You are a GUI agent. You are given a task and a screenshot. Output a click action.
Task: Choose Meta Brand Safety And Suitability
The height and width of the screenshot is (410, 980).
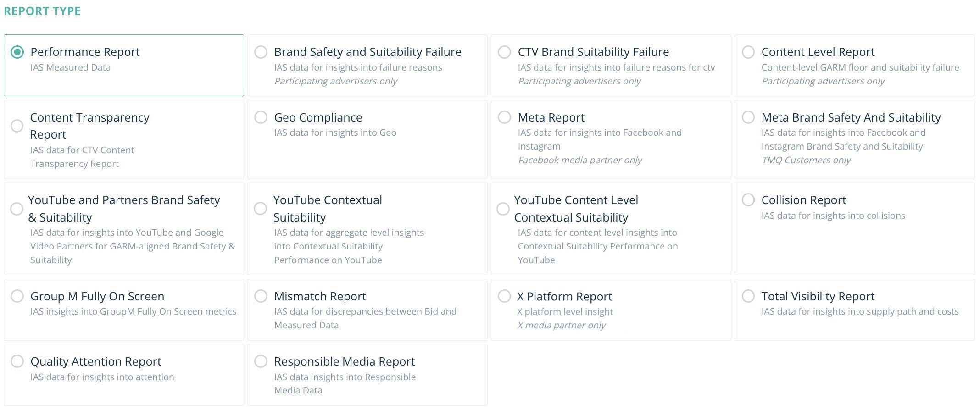click(x=748, y=117)
